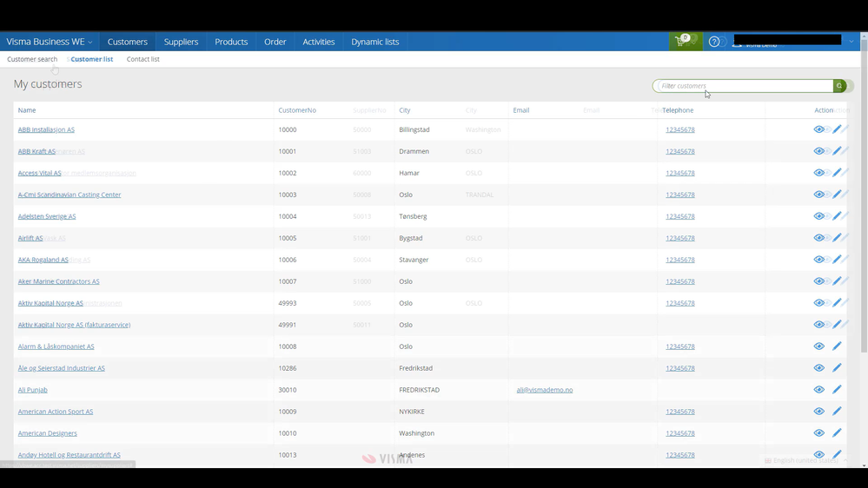Open the user account dropdown arrow
The image size is (868, 488).
851,42
